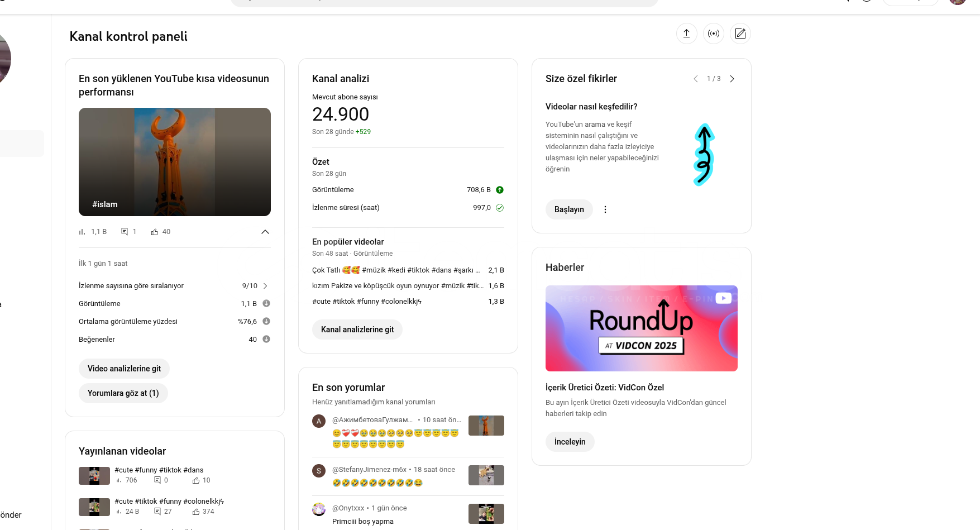Viewport: 980px width, 530px height.
Task: Open video thumbnail beside StefanyJimenez-m6x comment
Action: click(486, 475)
